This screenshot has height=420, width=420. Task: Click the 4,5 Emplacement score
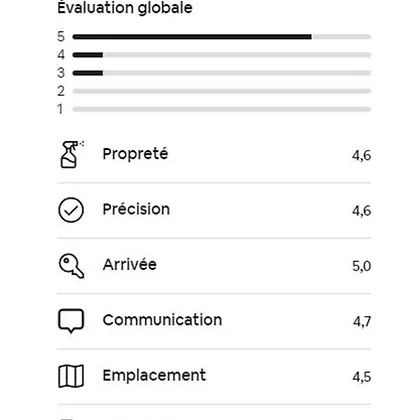pos(362,377)
